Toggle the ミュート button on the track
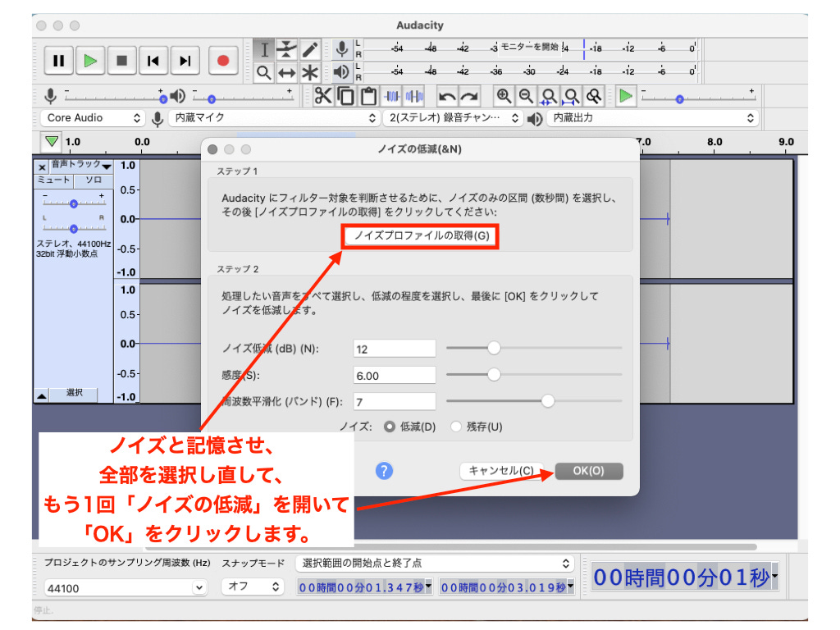This screenshot has width=840, height=630. (53, 180)
